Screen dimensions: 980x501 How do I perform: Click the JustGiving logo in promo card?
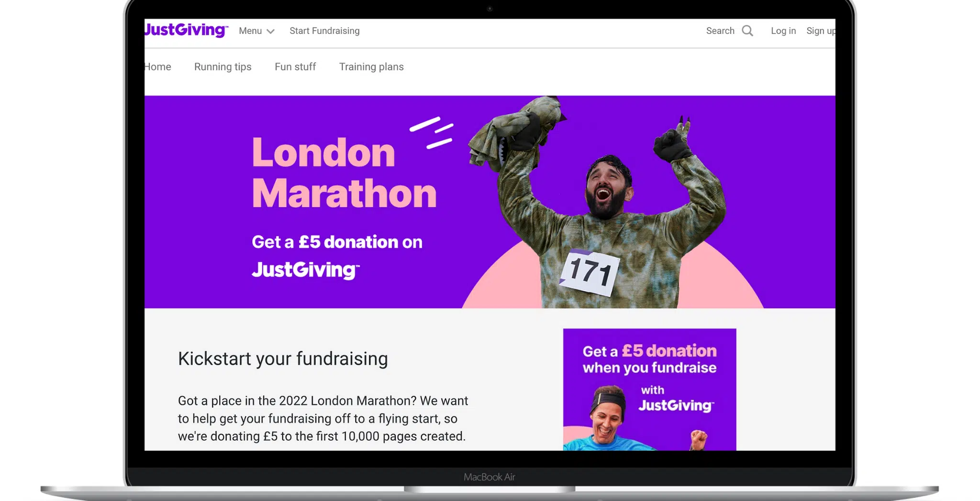pos(676,406)
